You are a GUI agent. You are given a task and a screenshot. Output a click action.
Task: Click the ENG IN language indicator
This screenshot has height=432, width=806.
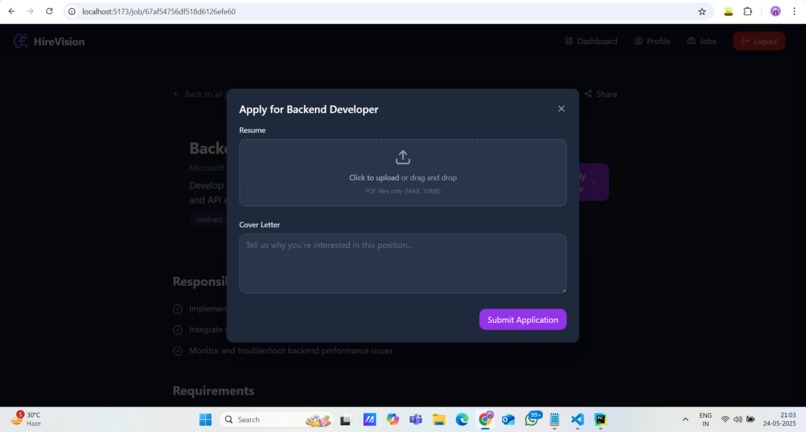pos(705,420)
